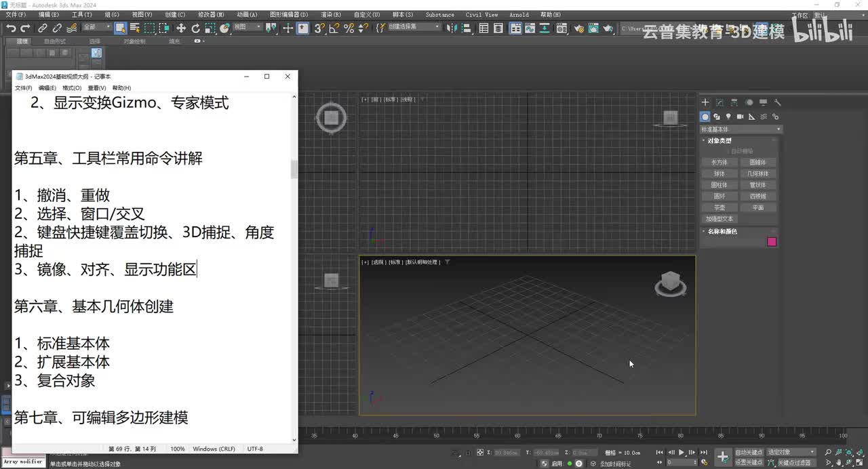Toggle Window/Crossing selection mode
The image size is (868, 469).
point(164,28)
